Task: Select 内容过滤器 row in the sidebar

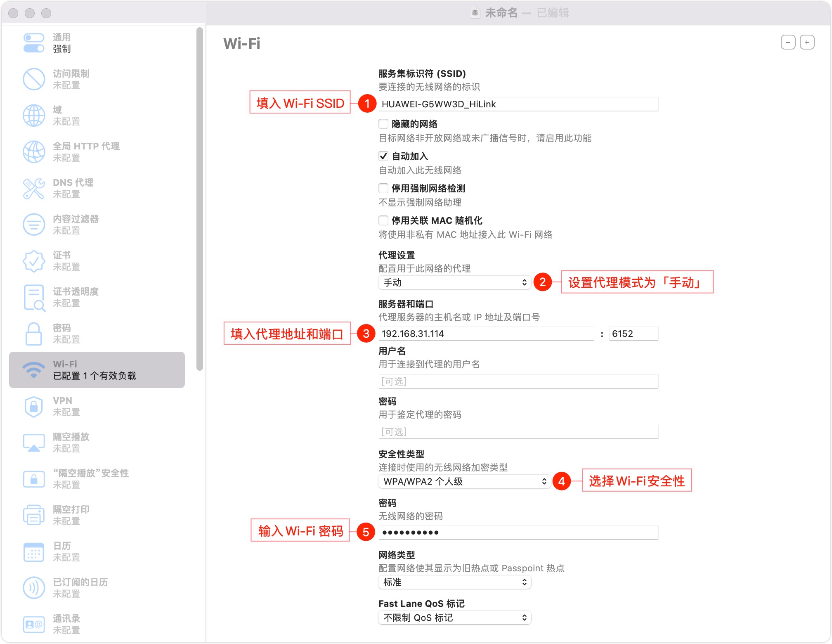Action: click(x=97, y=225)
